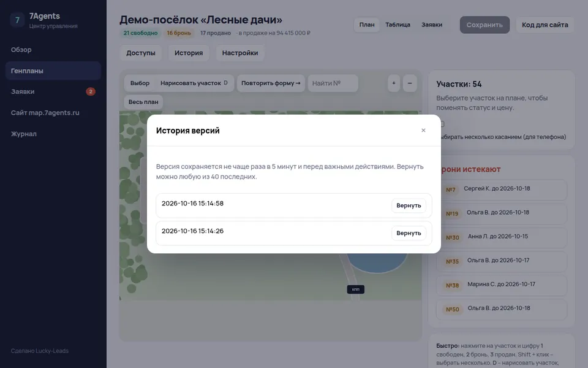This screenshot has height=368, width=588.
Task: Open booking №38 Марина С.
Action: pyautogui.click(x=502, y=285)
